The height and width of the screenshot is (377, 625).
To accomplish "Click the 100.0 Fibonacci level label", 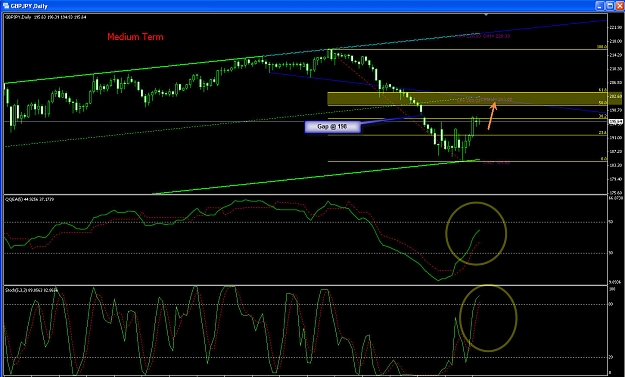I will pyautogui.click(x=602, y=47).
